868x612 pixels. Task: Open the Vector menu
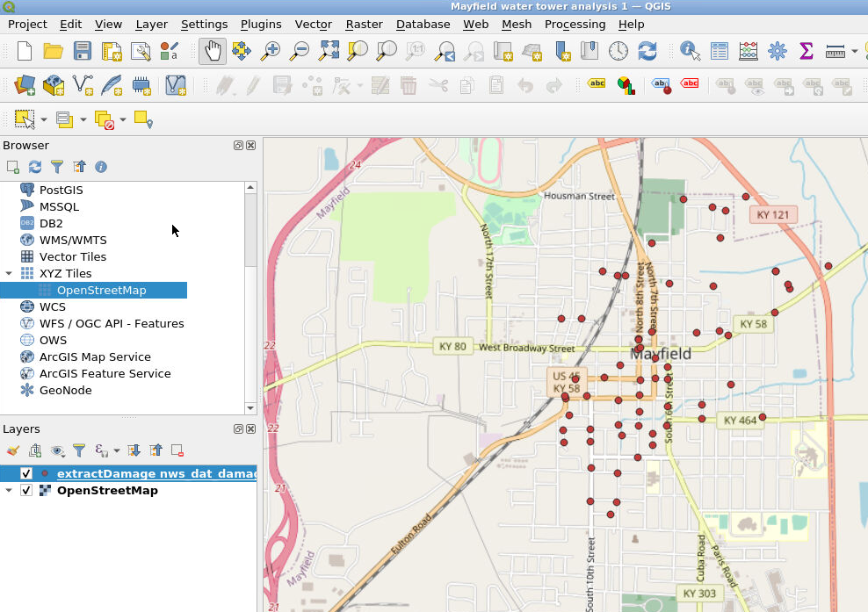point(313,24)
